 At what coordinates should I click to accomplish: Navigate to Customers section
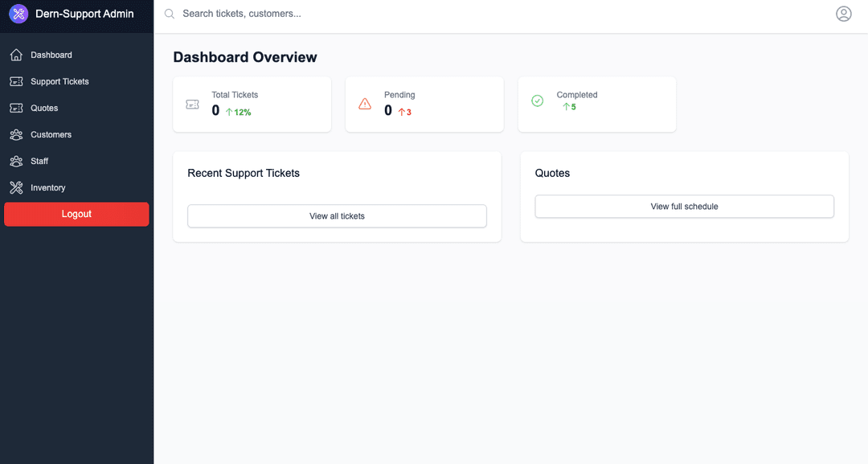click(76, 134)
